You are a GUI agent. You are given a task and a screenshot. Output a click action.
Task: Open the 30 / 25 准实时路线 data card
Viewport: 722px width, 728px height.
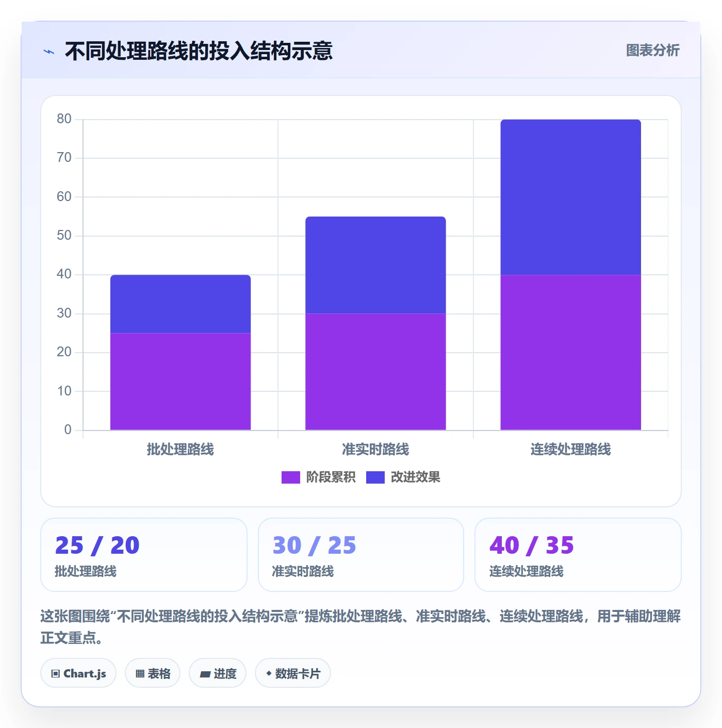(x=361, y=555)
